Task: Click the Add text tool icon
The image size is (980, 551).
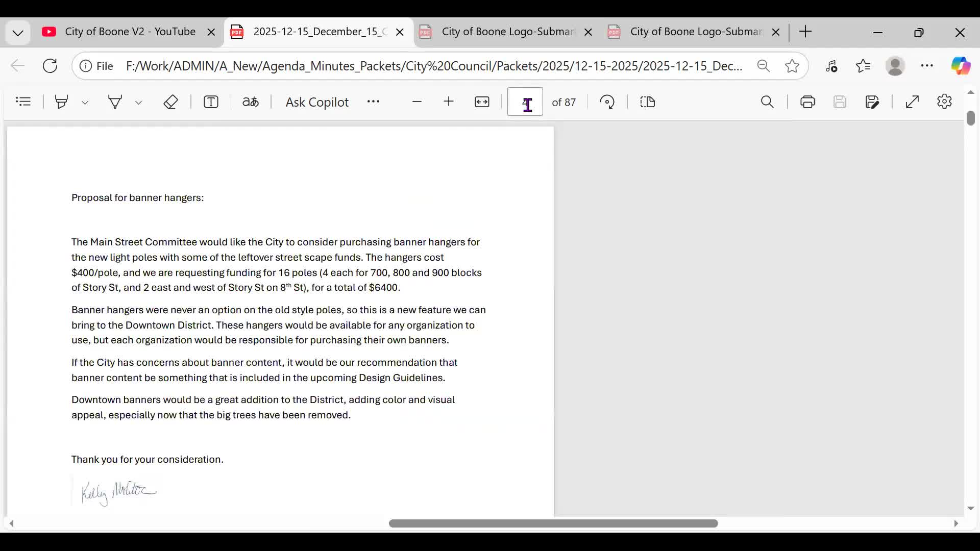Action: [x=211, y=102]
